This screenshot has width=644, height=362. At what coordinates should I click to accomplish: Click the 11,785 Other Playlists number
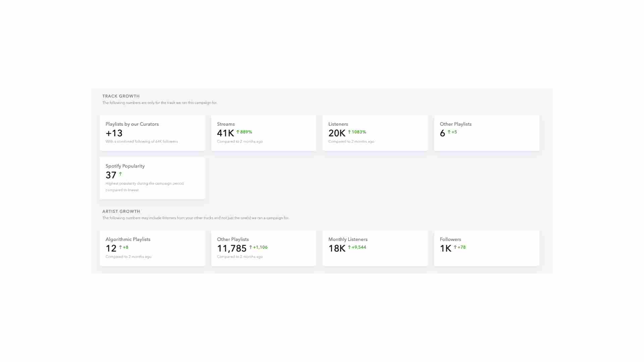pyautogui.click(x=232, y=249)
